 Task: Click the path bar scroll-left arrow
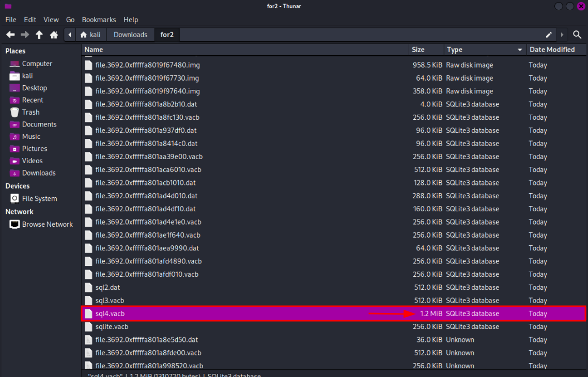point(70,35)
